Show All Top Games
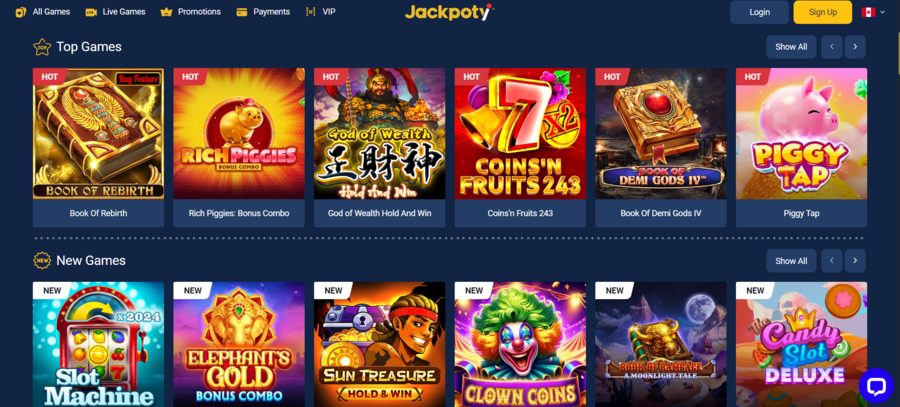Image resolution: width=900 pixels, height=407 pixels. (x=791, y=47)
